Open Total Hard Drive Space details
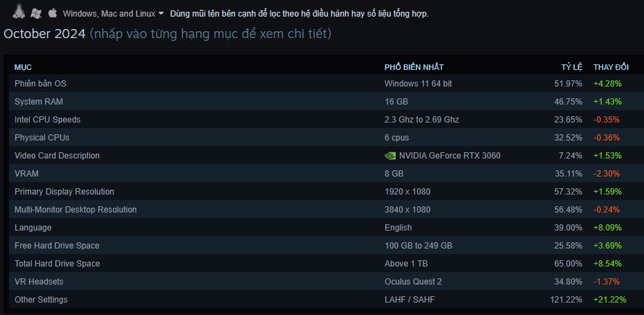Screen dimensions: 644x315 [324, 264]
